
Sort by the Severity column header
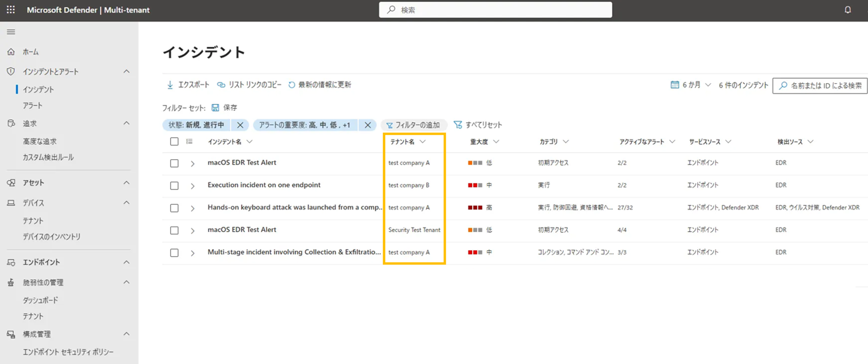(484, 142)
